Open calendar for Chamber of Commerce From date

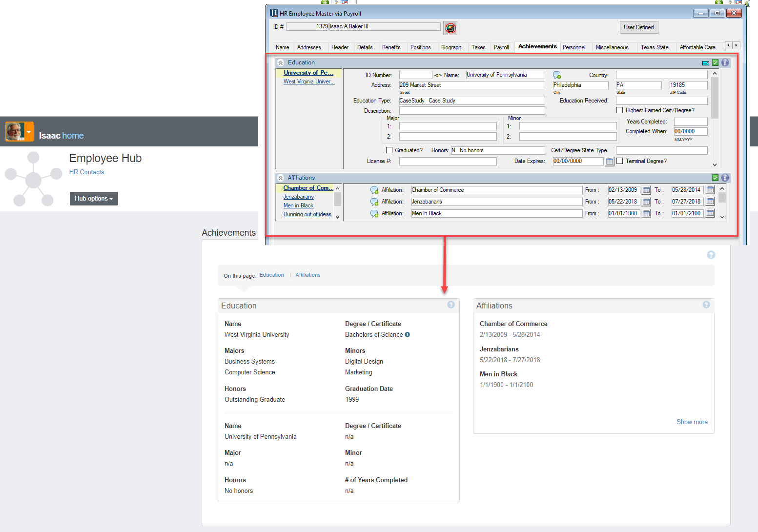(646, 190)
